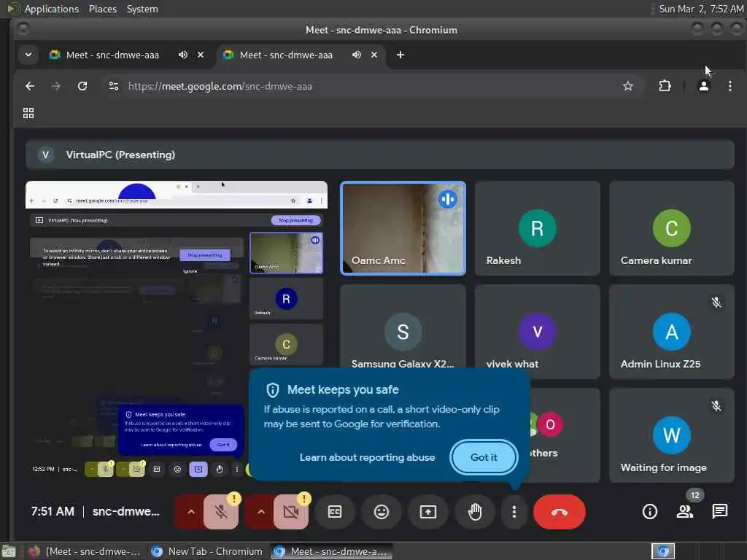This screenshot has height=560, width=747.
Task: Switch to New Tab - Chromium taskbar window
Action: (208, 551)
